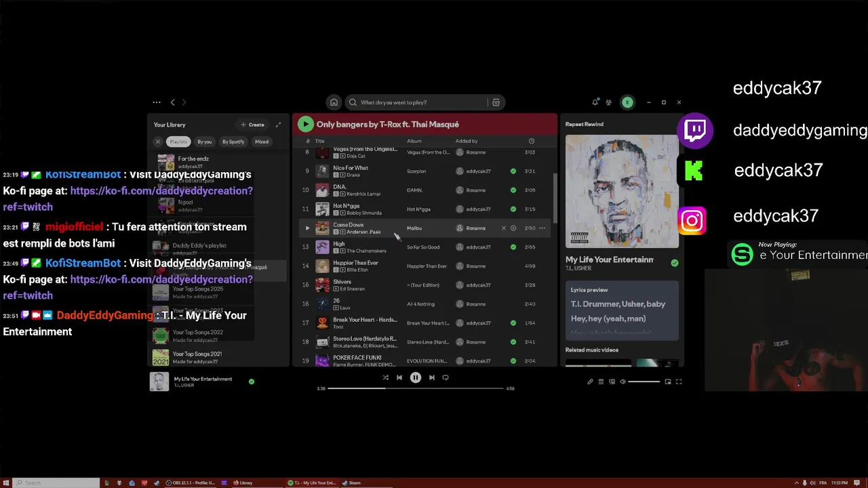Viewport: 868px width, 488px height.
Task: Play the Come Down track row arrow
Action: [307, 228]
